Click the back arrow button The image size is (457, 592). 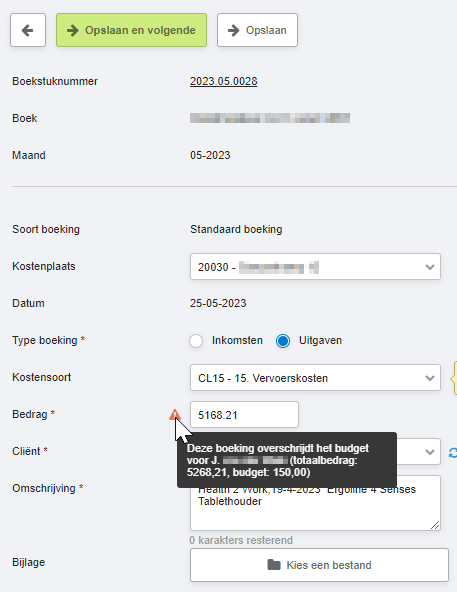28,30
